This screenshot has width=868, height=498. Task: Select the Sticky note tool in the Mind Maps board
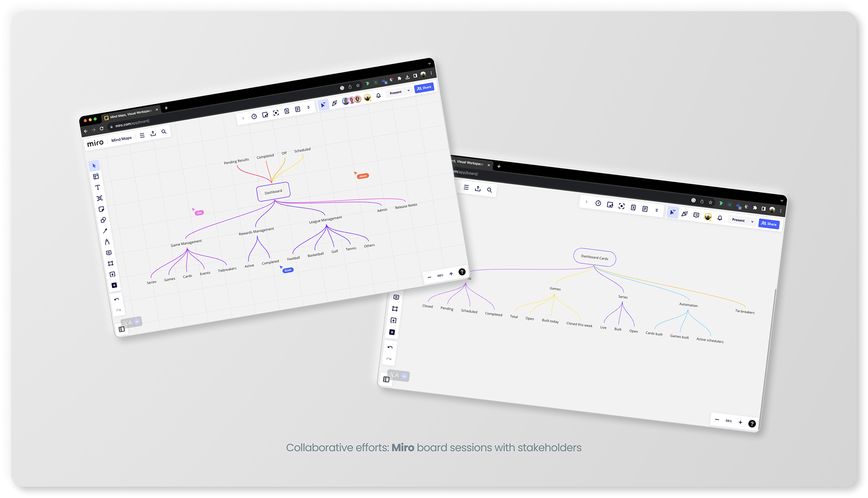tap(101, 209)
